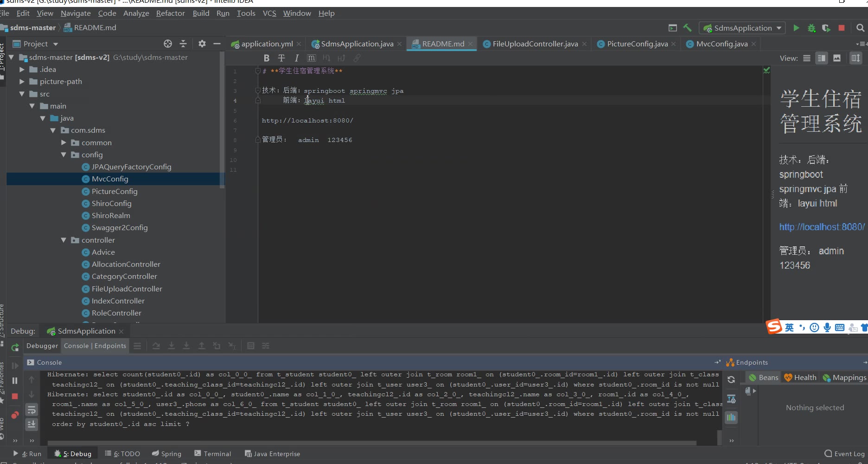Run with Coverage from the main toolbar

click(x=826, y=28)
